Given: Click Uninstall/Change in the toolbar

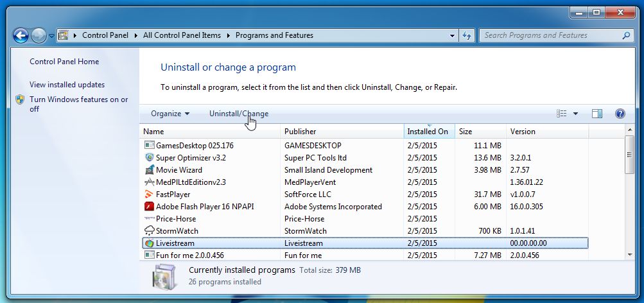Looking at the screenshot, I should [x=239, y=114].
